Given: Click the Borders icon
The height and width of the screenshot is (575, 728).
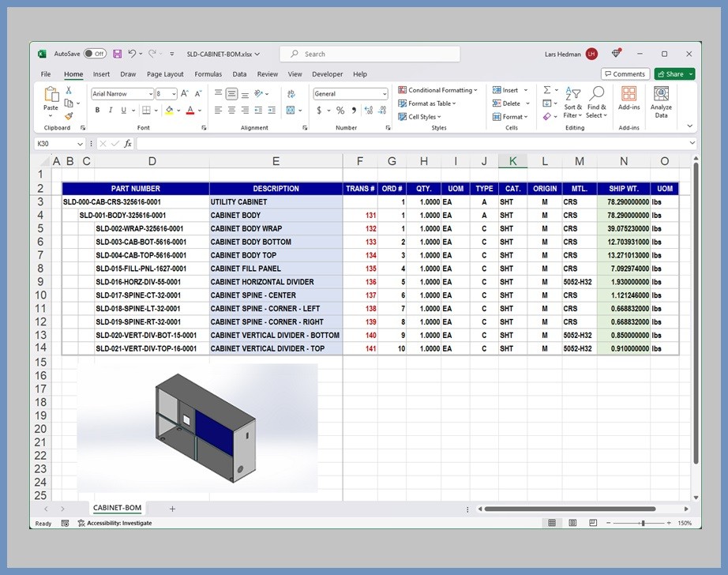Looking at the screenshot, I should pos(146,110).
